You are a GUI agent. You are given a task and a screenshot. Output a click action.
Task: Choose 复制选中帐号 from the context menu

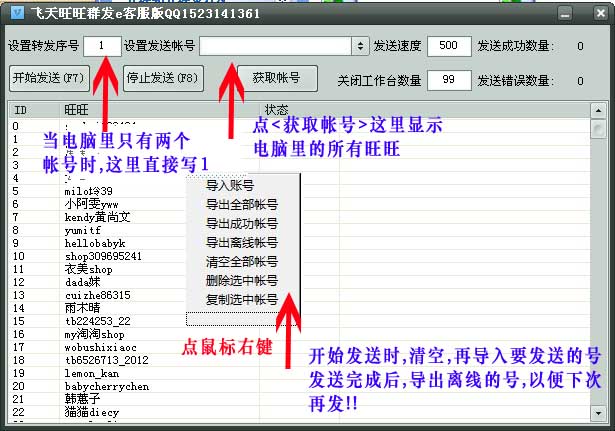coord(242,300)
